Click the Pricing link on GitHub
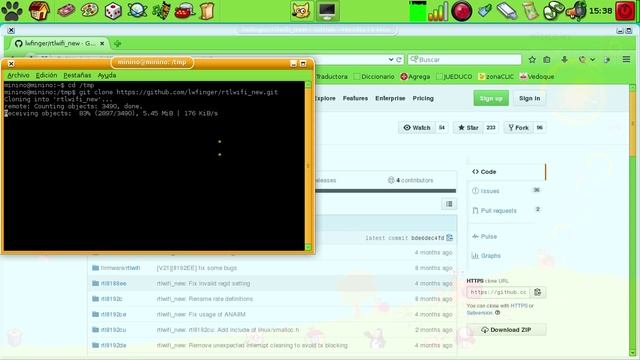 coord(423,98)
